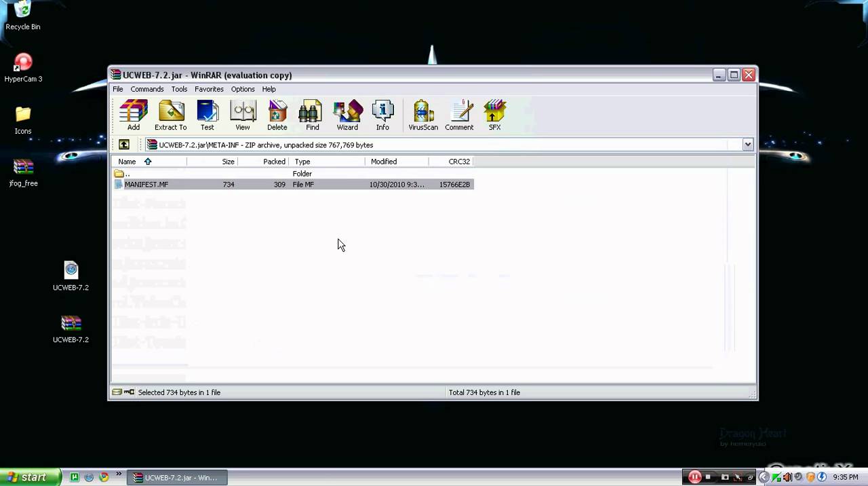Click the status bar drive icon
This screenshot has width=868, height=486.
[x=117, y=392]
